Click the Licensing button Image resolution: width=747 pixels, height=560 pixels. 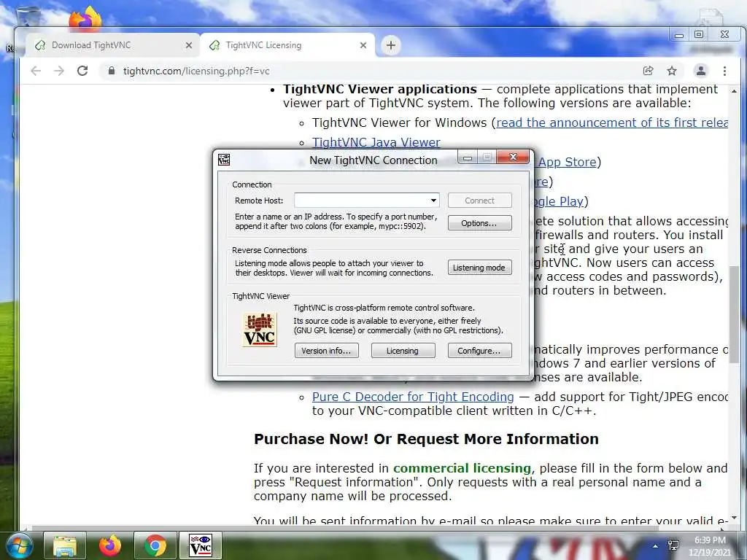pyautogui.click(x=403, y=351)
